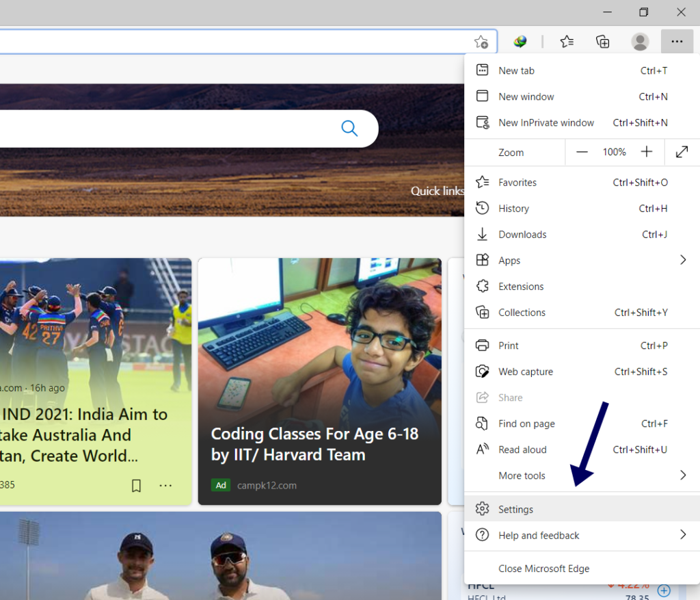Click the add-to-favorites star in address bar

(x=481, y=42)
